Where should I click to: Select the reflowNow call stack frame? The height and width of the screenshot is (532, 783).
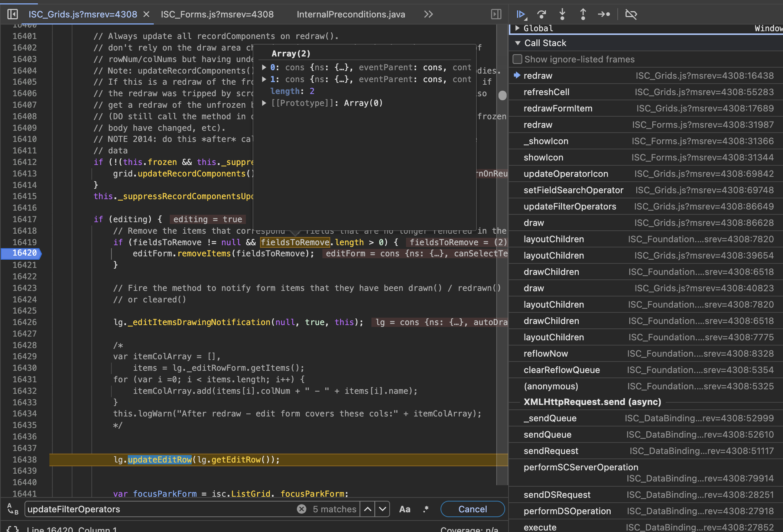pyautogui.click(x=646, y=354)
